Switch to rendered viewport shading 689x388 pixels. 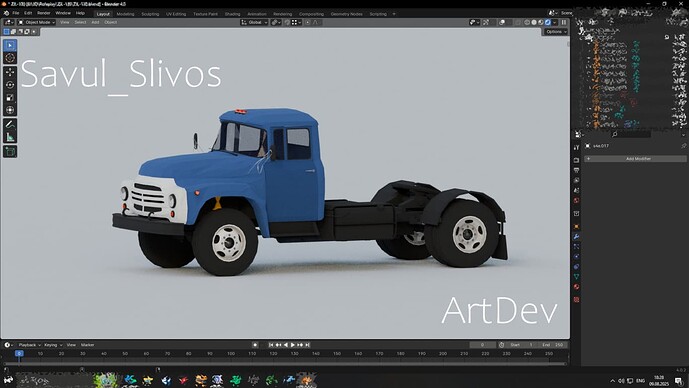point(548,22)
